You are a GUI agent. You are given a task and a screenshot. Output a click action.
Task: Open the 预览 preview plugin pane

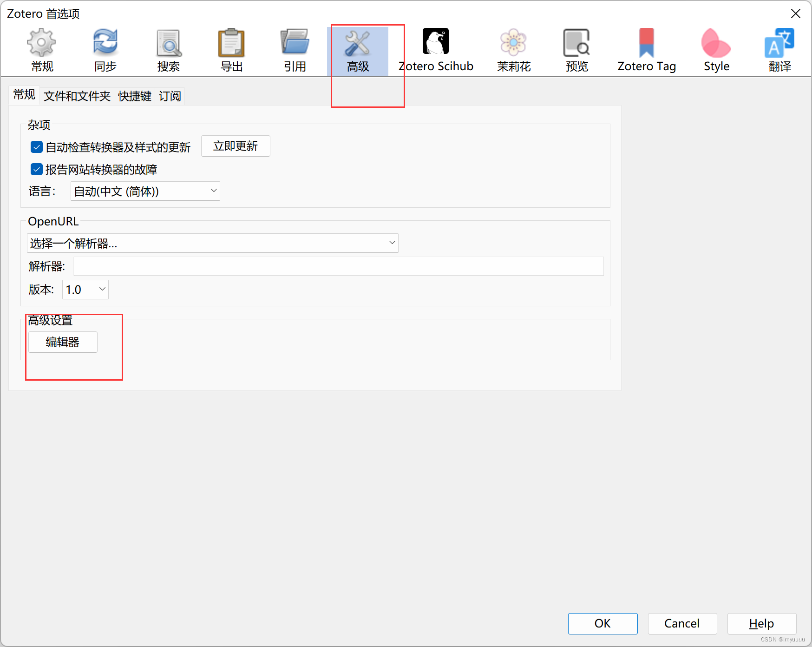pyautogui.click(x=577, y=50)
